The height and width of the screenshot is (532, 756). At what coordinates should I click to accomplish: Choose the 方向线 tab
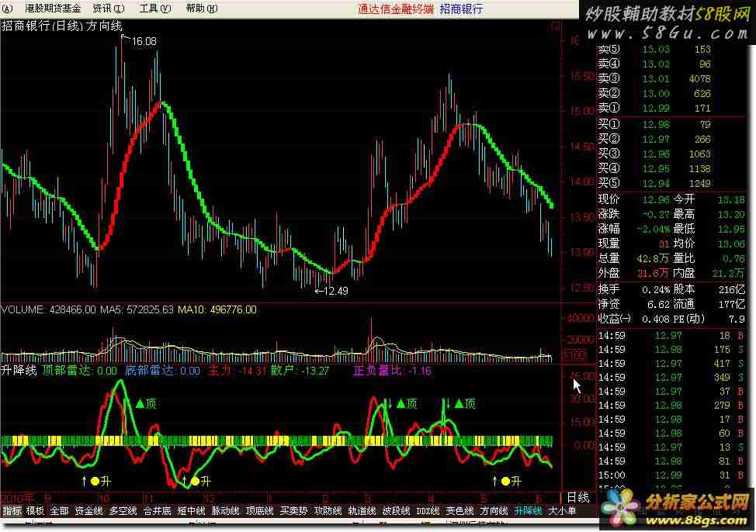pos(494,510)
